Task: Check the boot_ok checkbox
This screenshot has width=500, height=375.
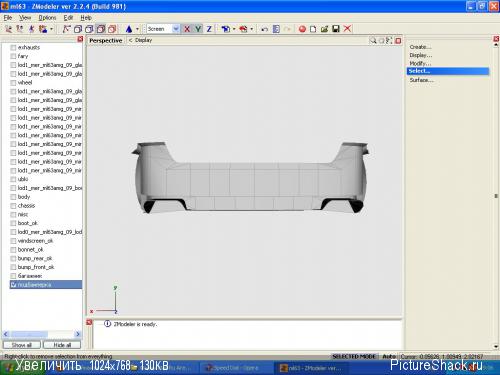Action: [x=13, y=223]
